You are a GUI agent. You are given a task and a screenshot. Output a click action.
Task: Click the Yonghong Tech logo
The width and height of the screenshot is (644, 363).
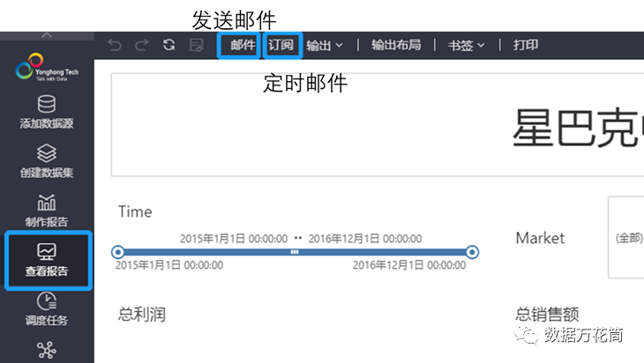[x=47, y=67]
